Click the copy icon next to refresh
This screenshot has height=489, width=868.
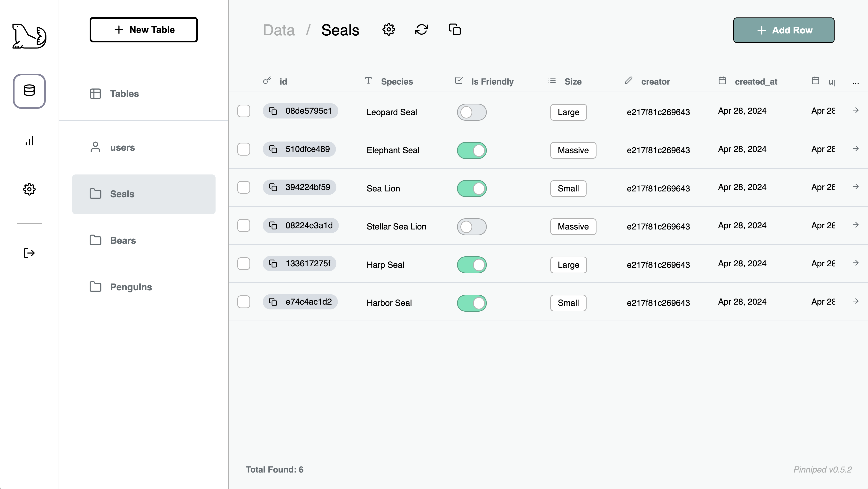[455, 30]
